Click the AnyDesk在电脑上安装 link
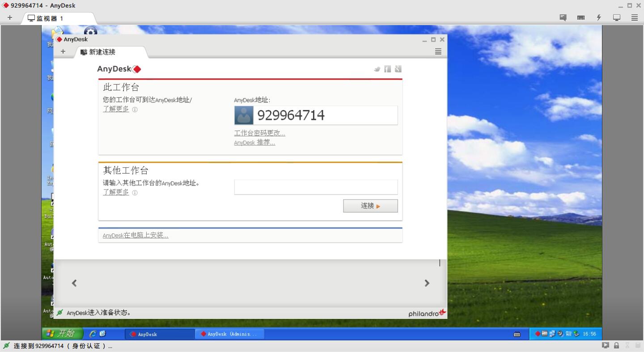This screenshot has height=352, width=644. [x=136, y=235]
